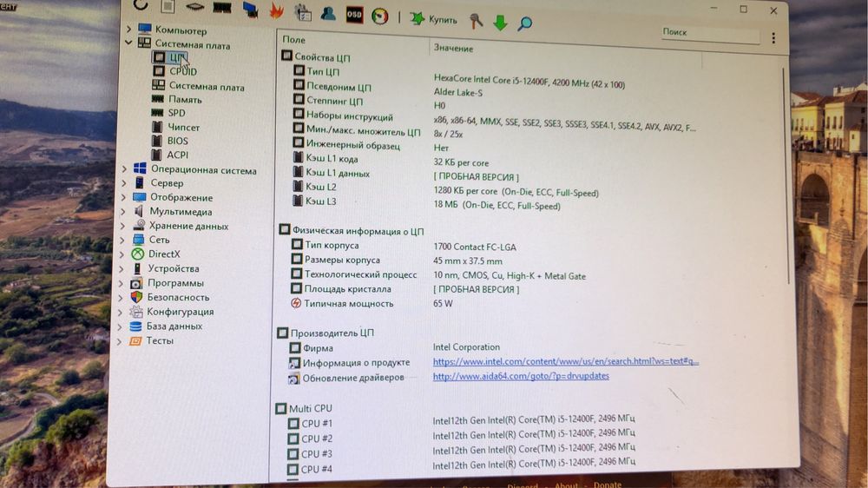Select the Свойства ЦП group header
Screen dimensions: 868x488
click(316, 56)
